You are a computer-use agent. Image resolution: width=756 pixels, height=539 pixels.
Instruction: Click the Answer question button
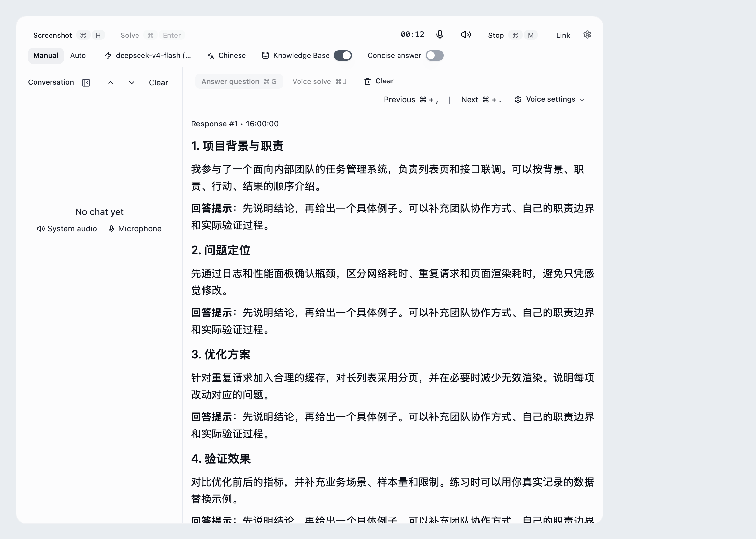pos(239,81)
